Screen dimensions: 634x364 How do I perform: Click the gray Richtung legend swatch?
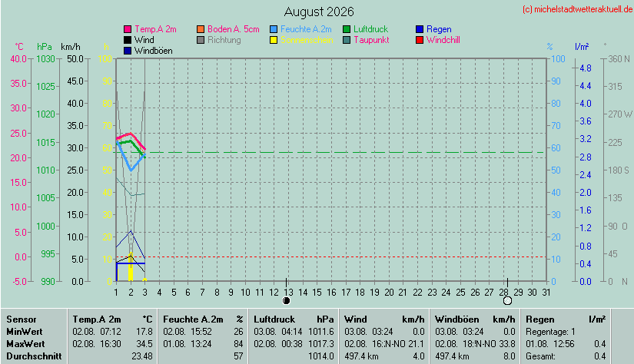(201, 40)
